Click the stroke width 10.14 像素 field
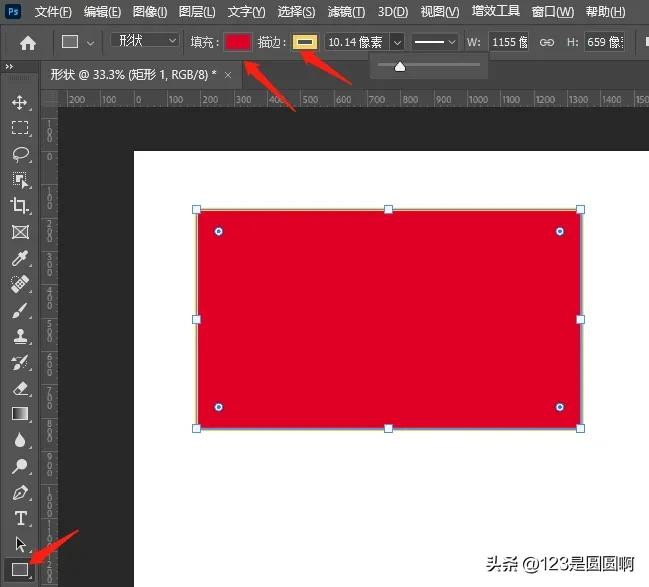Screen dimensions: 649x587 (357, 42)
